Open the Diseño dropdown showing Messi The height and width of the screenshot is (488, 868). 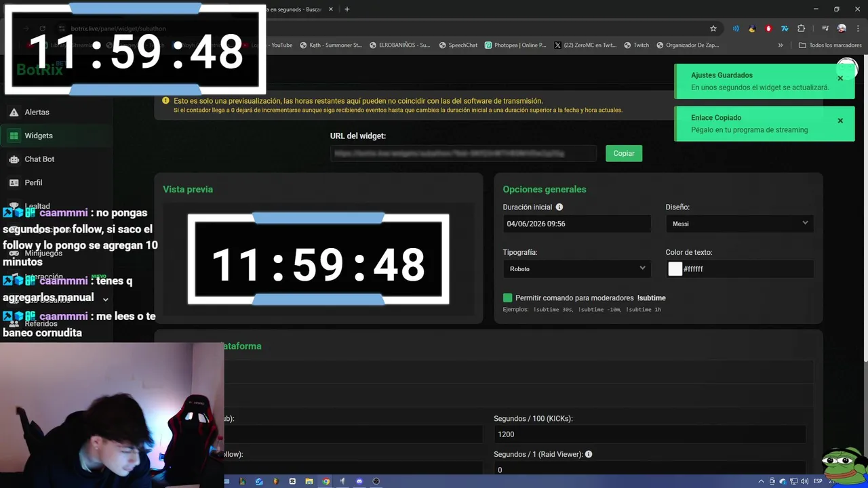(x=739, y=224)
